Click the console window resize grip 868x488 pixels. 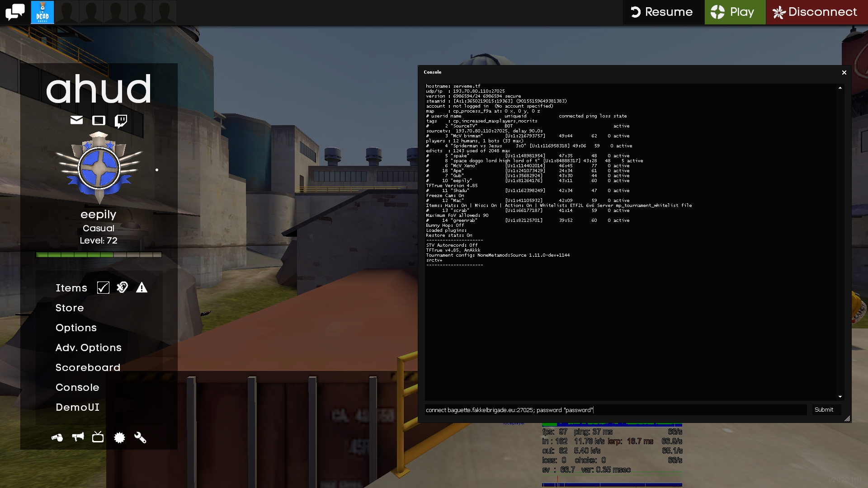pos(847,419)
